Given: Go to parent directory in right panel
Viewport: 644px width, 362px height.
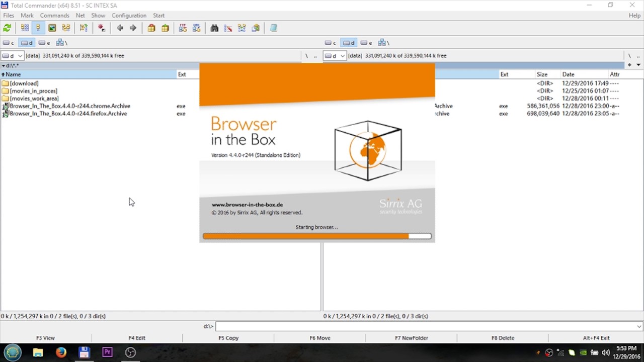Looking at the screenshot, I should pos(638,56).
